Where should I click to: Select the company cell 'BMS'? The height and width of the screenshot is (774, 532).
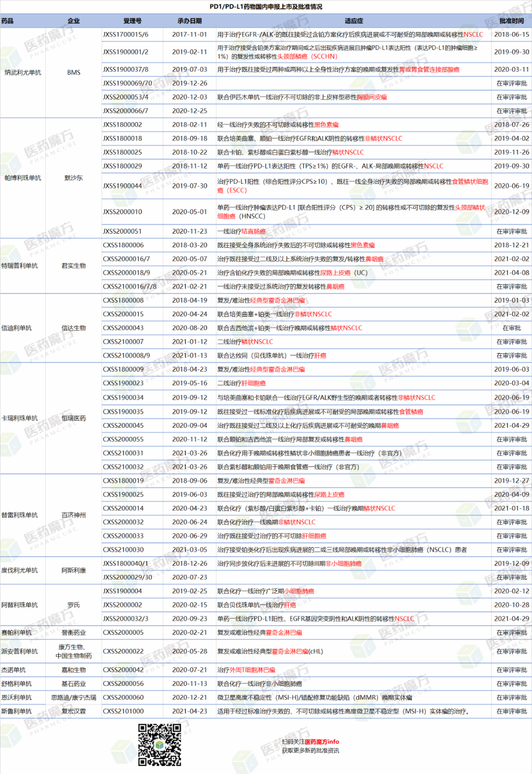click(74, 72)
